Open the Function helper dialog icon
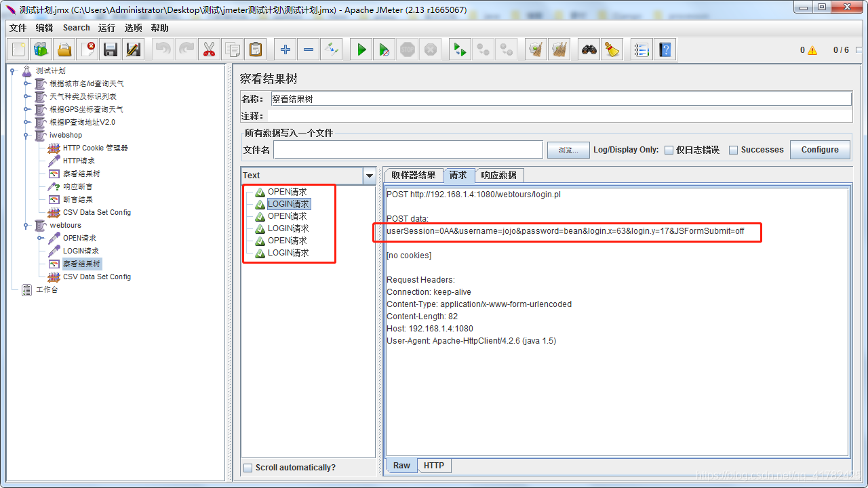This screenshot has height=488, width=868. [642, 49]
